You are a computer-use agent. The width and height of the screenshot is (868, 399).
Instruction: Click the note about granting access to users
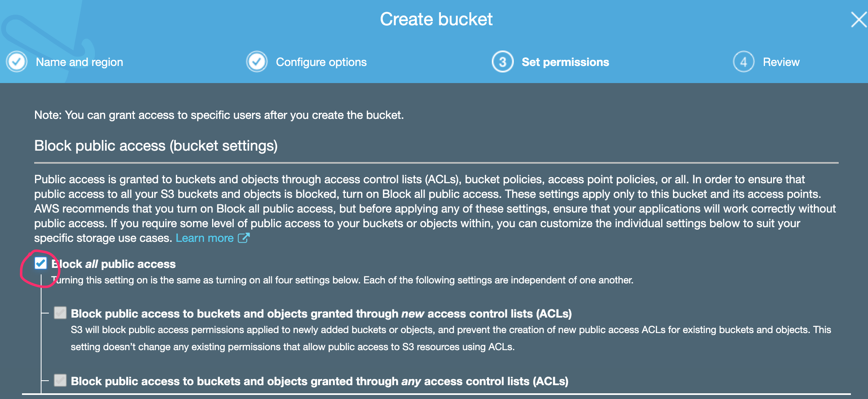[x=219, y=115]
